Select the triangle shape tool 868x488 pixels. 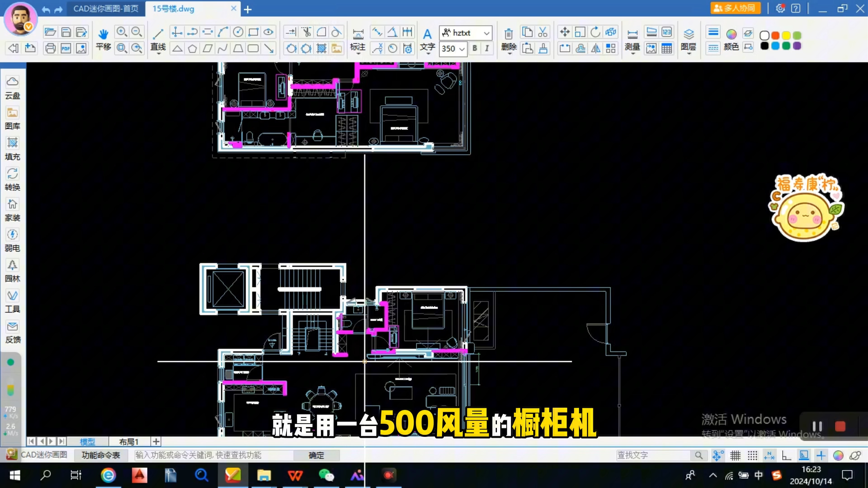(x=177, y=49)
